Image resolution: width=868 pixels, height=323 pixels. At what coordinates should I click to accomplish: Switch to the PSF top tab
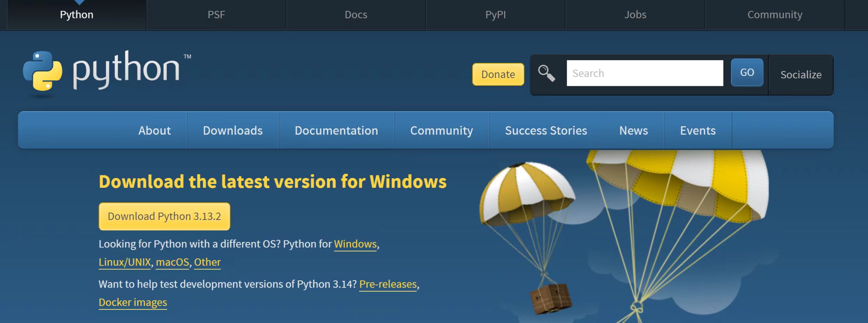tap(216, 15)
